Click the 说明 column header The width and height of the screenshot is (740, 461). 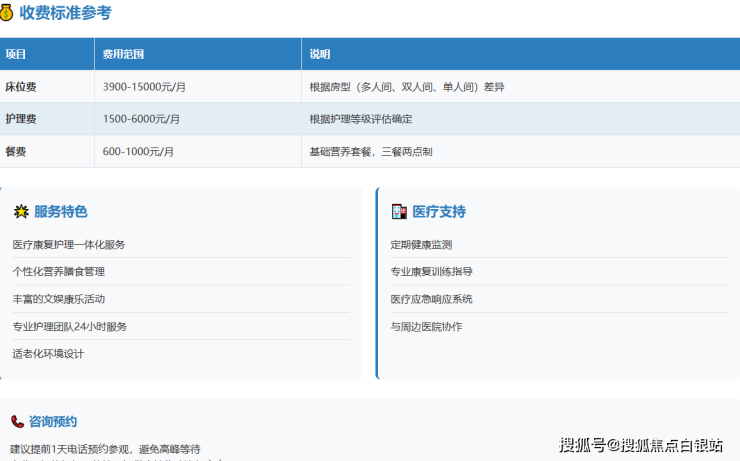tap(320, 54)
